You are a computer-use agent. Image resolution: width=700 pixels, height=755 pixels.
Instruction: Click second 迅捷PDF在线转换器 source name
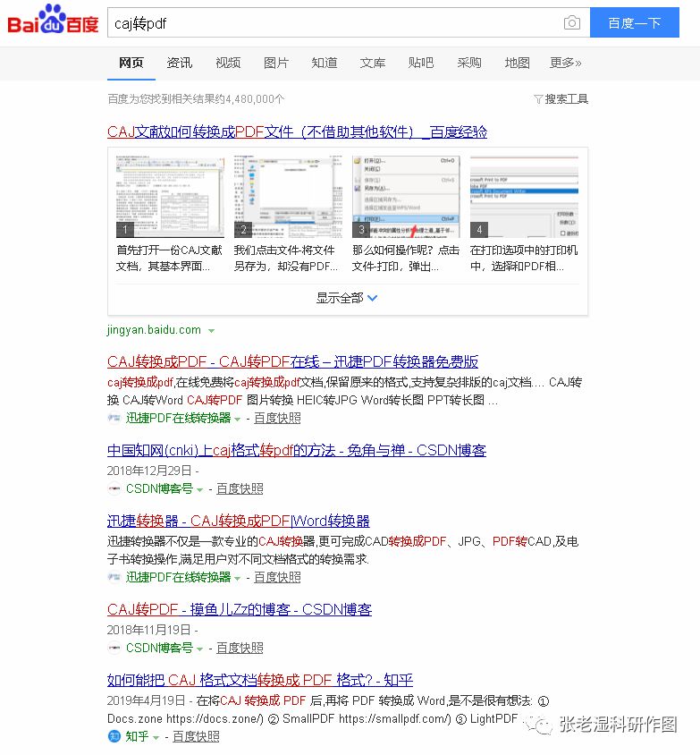(x=179, y=577)
